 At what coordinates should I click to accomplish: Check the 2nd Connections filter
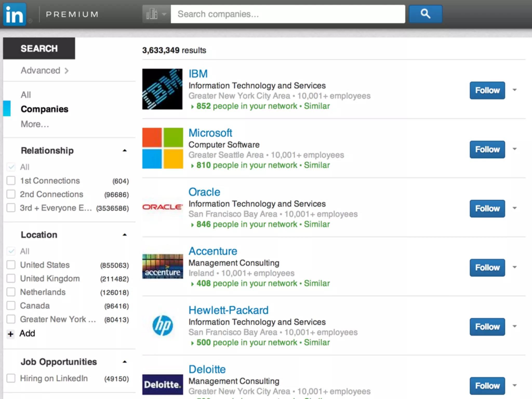click(11, 194)
